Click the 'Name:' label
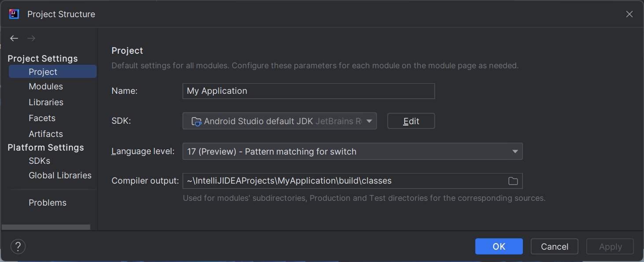This screenshot has height=262, width=644. 125,91
